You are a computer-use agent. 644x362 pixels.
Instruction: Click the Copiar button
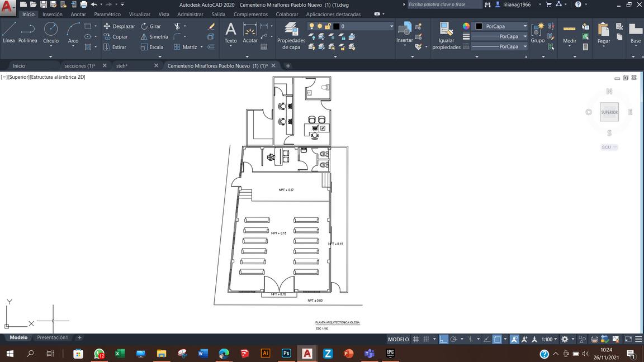point(116,36)
